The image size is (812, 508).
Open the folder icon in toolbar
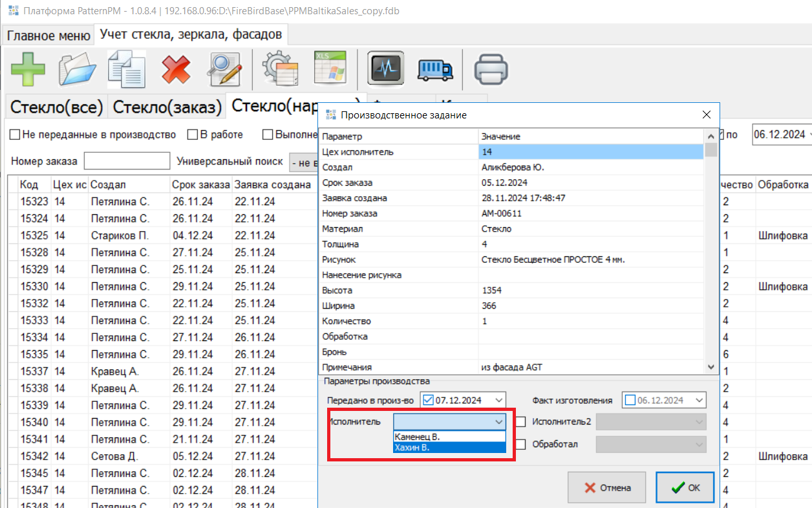pos(77,69)
